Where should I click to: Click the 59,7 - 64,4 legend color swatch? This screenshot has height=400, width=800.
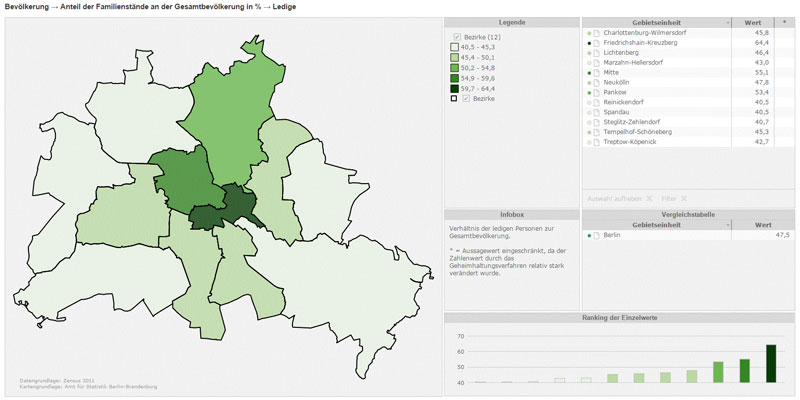[x=455, y=88]
